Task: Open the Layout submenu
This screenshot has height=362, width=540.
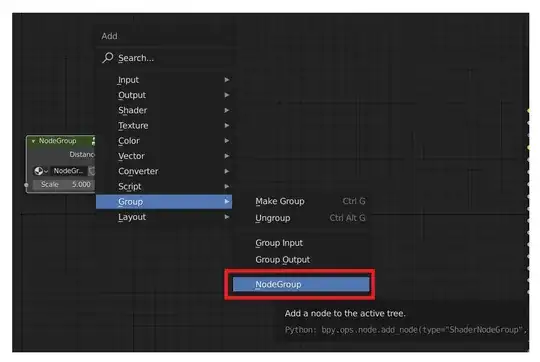Action: [164, 217]
